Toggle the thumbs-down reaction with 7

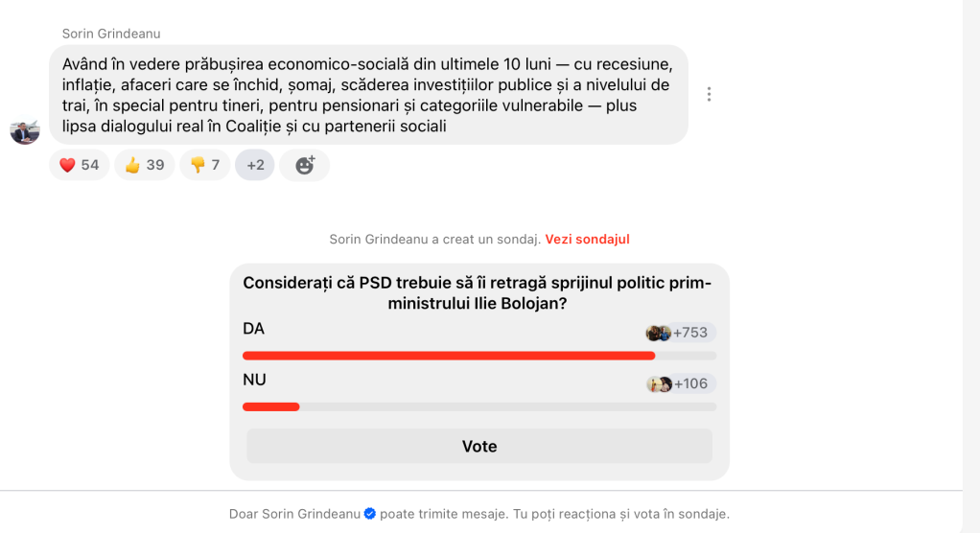[205, 165]
